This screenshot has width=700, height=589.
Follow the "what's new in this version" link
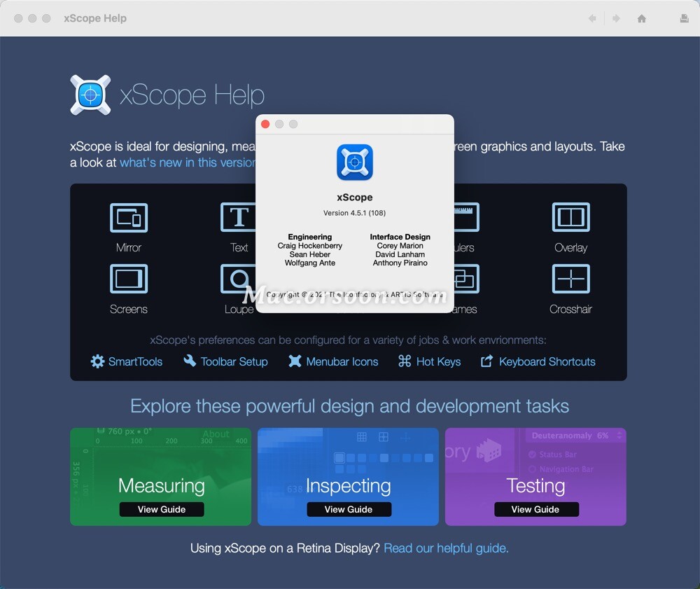[x=186, y=162]
